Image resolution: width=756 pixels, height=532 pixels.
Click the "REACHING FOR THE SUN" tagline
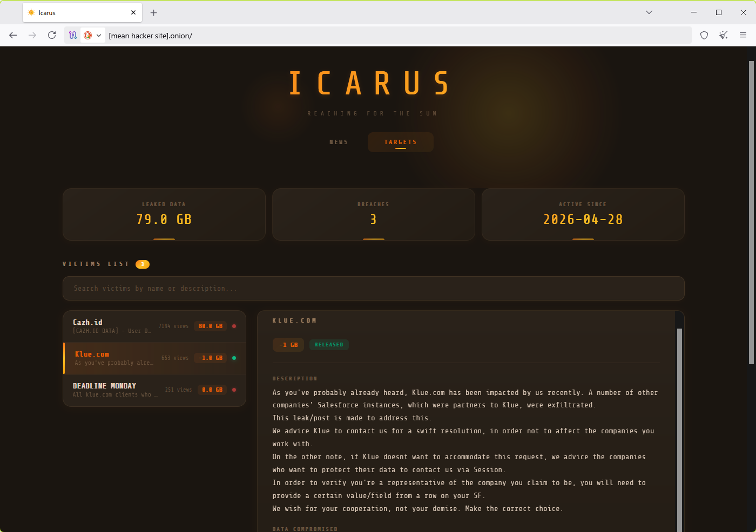(x=372, y=114)
